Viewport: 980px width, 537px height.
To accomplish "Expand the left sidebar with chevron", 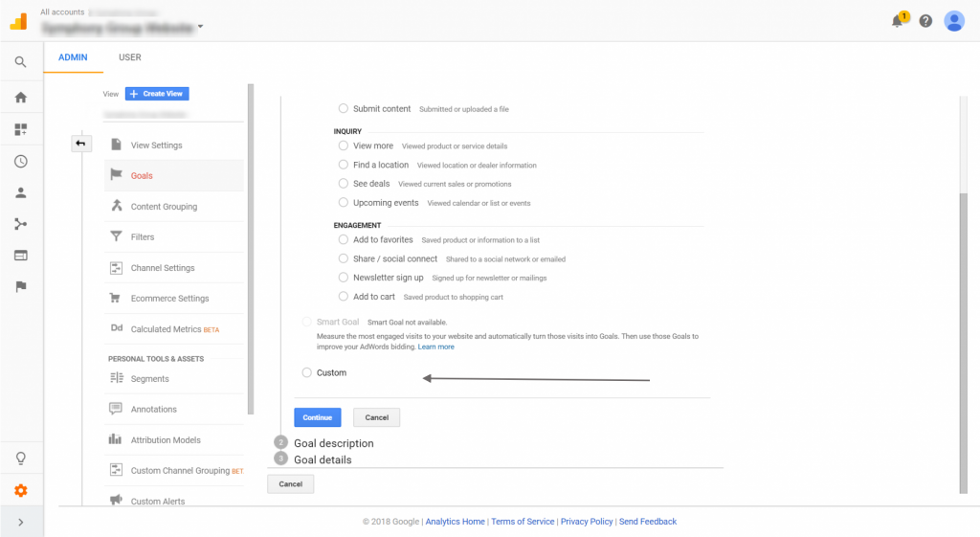I will [21, 522].
